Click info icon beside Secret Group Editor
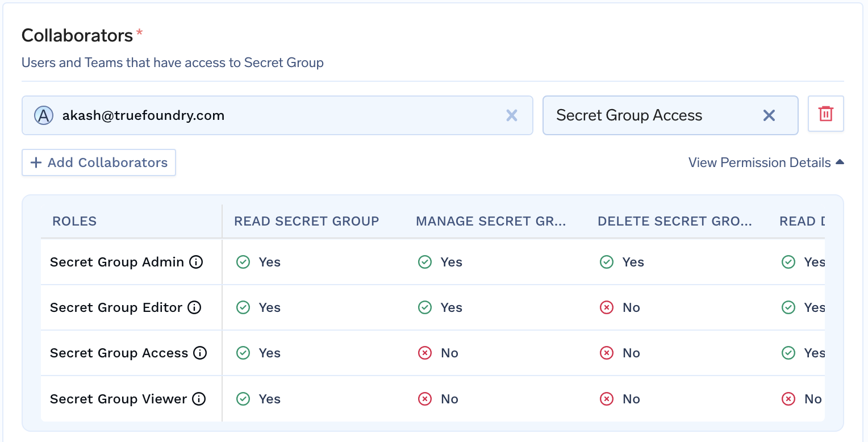This screenshot has width=868, height=442. [x=194, y=307]
